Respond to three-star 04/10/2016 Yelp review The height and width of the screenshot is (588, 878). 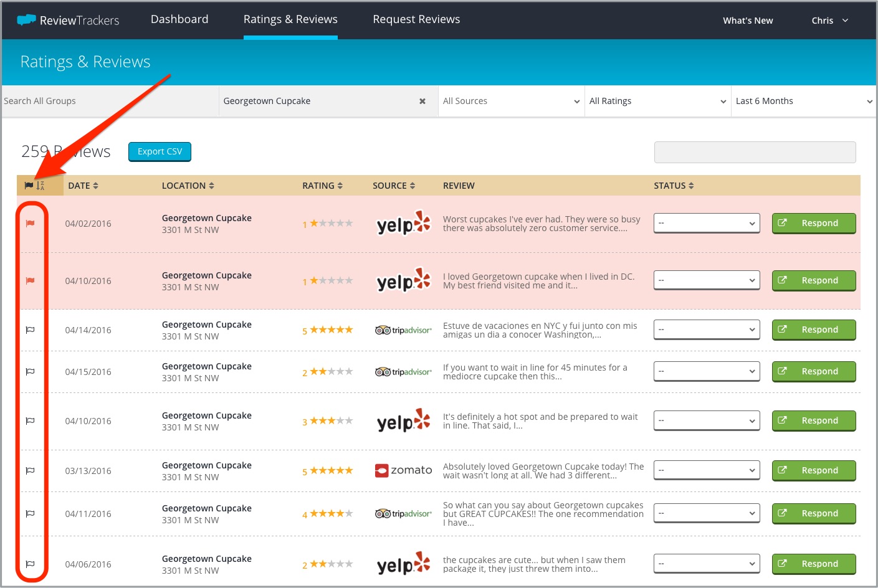(x=814, y=420)
